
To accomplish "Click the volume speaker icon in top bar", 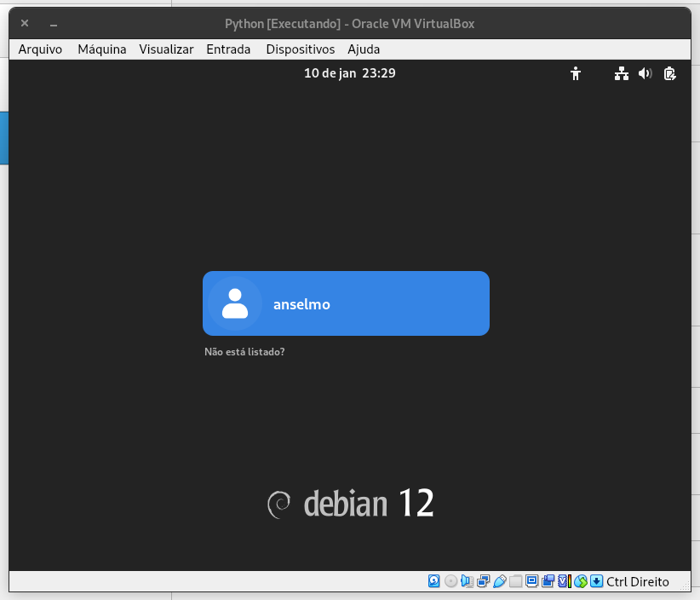I will click(x=645, y=73).
